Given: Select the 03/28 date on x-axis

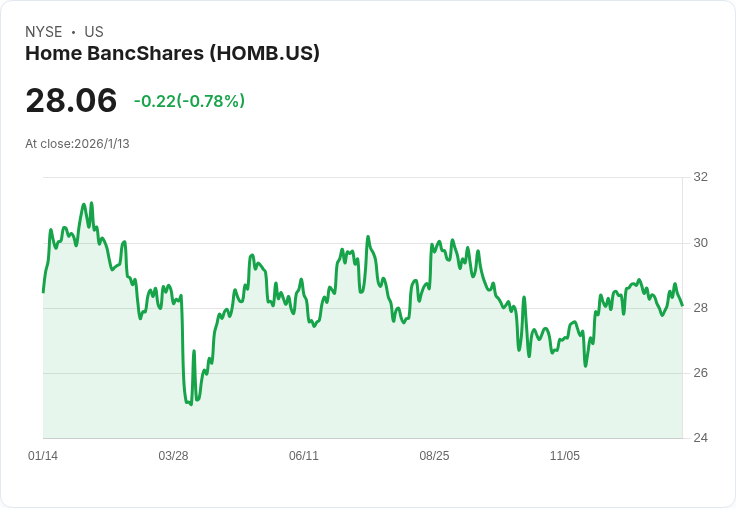Looking at the screenshot, I should (x=173, y=456).
